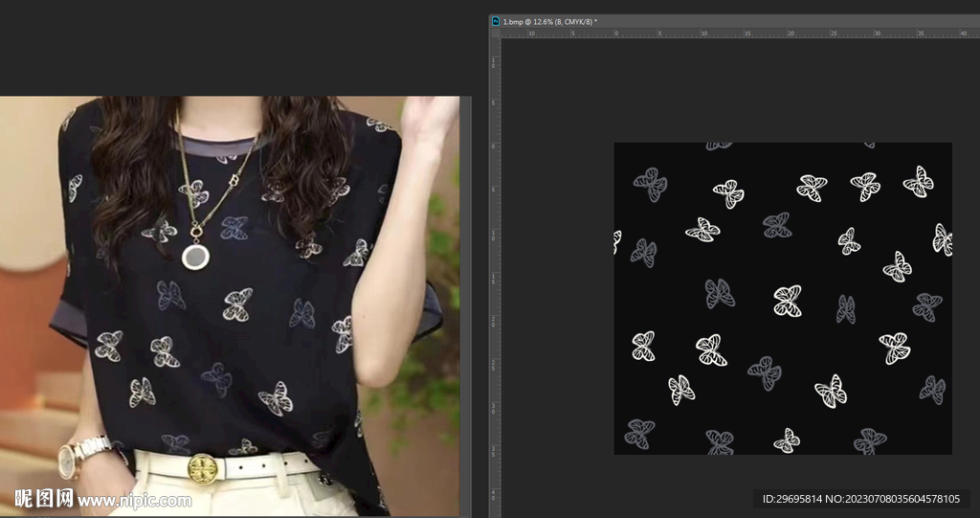This screenshot has height=518, width=980.
Task: Click the round necklace pendant in photo
Action: [196, 256]
